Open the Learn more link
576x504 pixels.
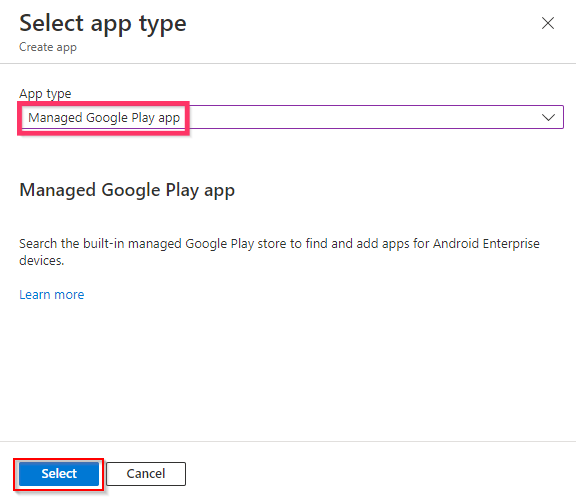pyautogui.click(x=52, y=295)
